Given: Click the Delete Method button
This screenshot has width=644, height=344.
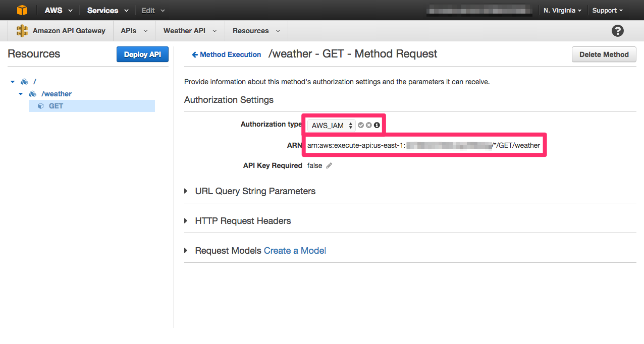Looking at the screenshot, I should (604, 54).
